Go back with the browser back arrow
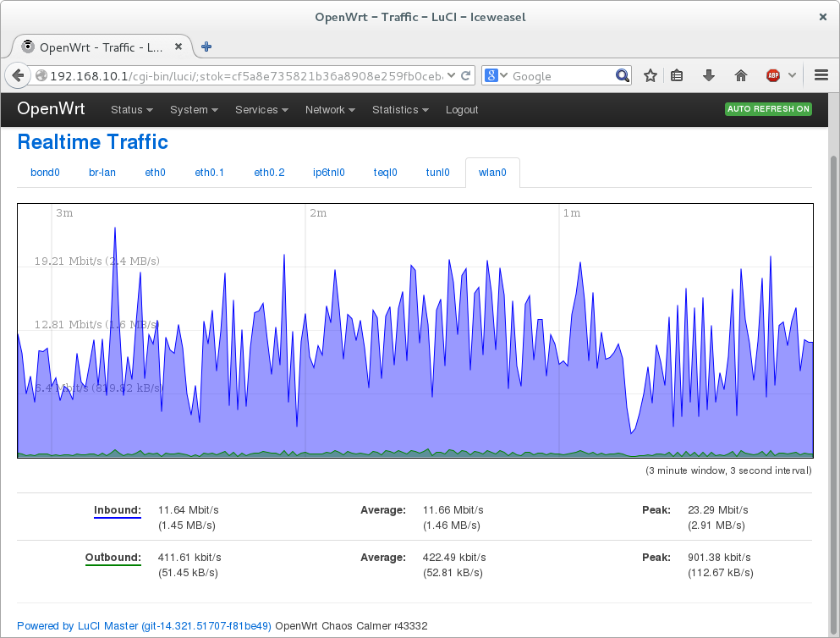This screenshot has height=638, width=840. click(x=18, y=75)
